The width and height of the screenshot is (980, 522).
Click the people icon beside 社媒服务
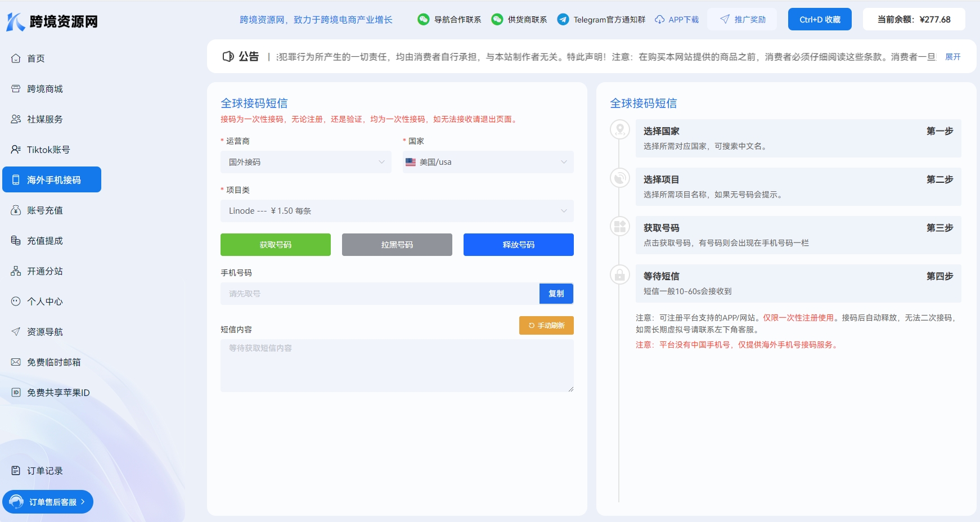[x=16, y=119]
